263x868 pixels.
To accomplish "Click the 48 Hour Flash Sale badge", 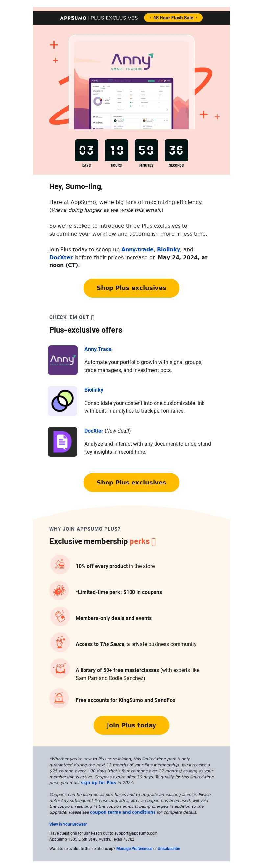I will point(173,18).
